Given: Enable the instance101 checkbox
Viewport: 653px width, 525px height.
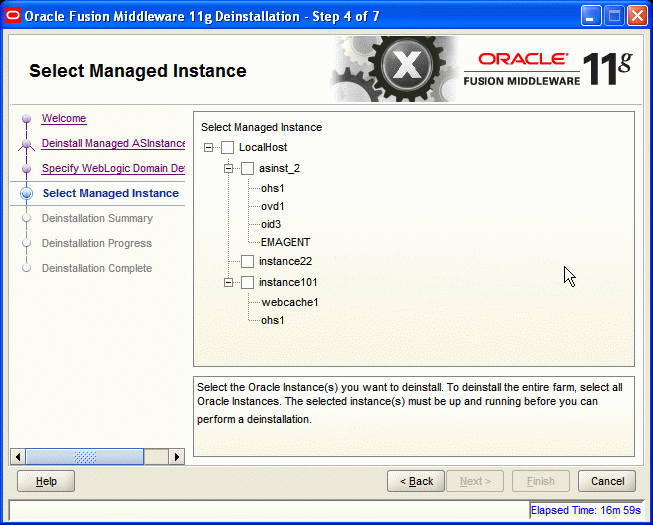Looking at the screenshot, I should pos(247,283).
